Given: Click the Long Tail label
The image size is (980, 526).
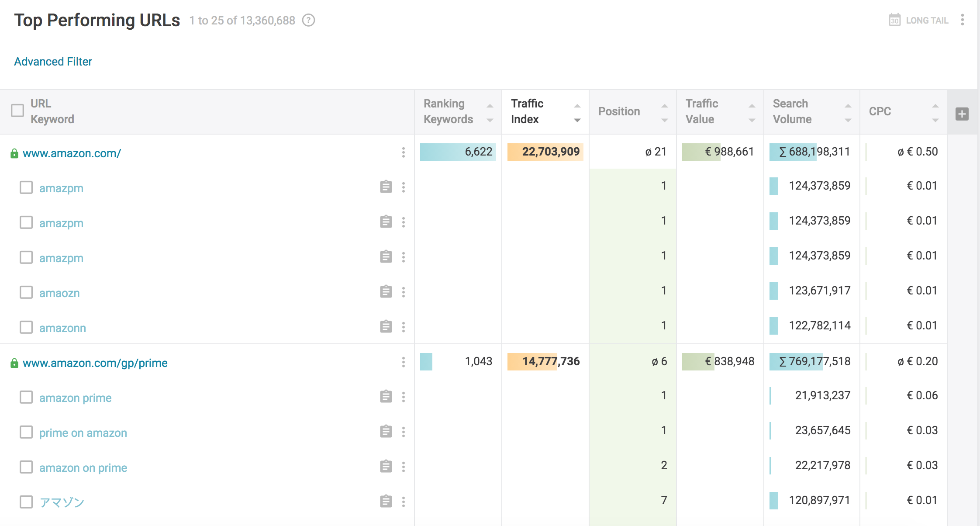Looking at the screenshot, I should pyautogui.click(x=927, y=21).
